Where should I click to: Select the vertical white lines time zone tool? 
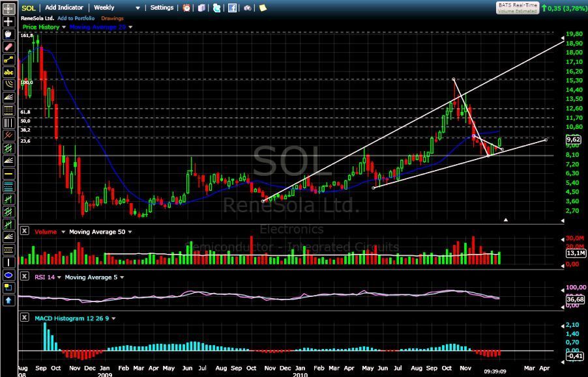(x=8, y=123)
